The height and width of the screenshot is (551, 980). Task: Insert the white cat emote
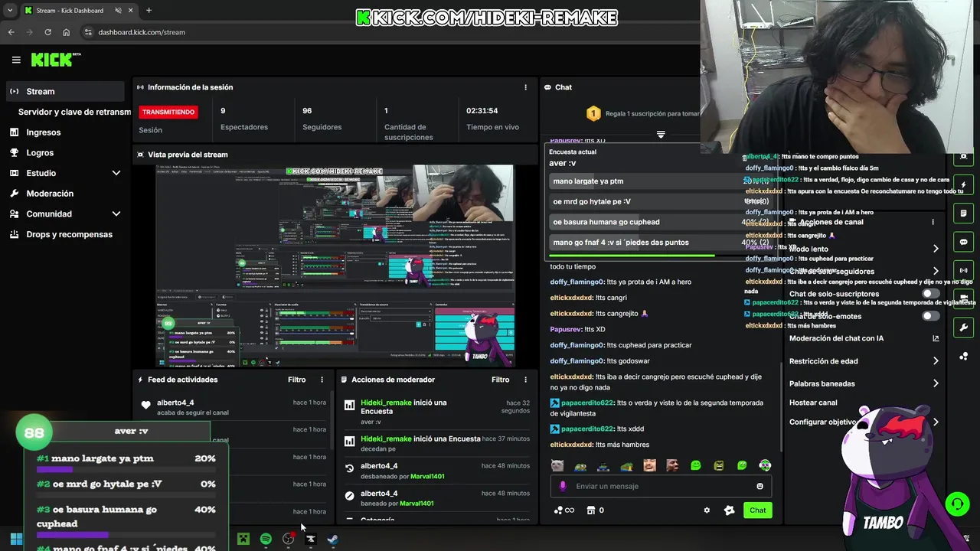point(557,465)
